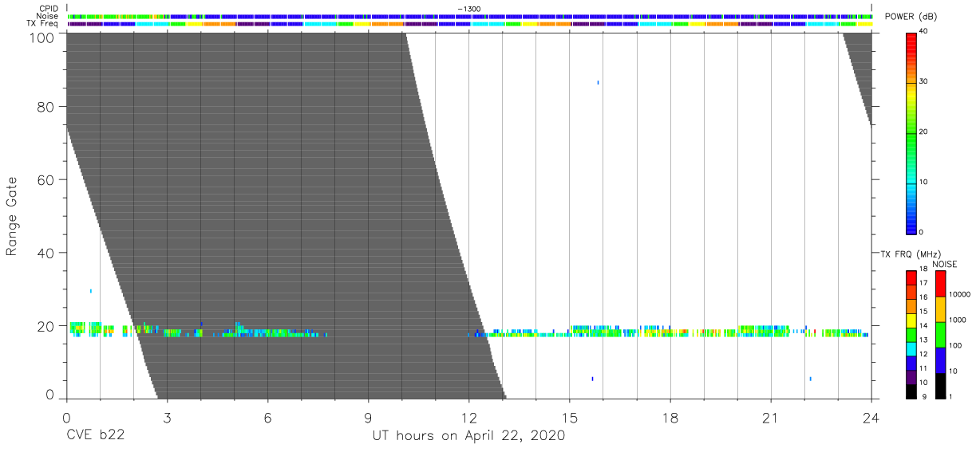Pick the red 18 MHz swatch in the TX FRQ legend
This screenshot has height=452, width=980.
coord(911,277)
